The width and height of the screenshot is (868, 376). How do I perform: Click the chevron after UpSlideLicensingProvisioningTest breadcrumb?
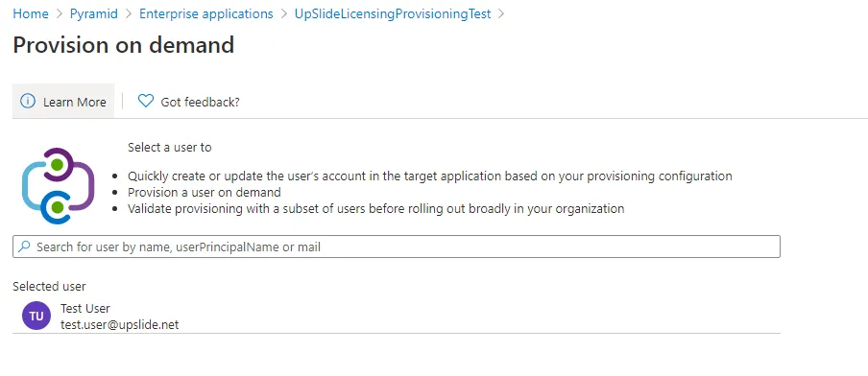pyautogui.click(x=501, y=13)
